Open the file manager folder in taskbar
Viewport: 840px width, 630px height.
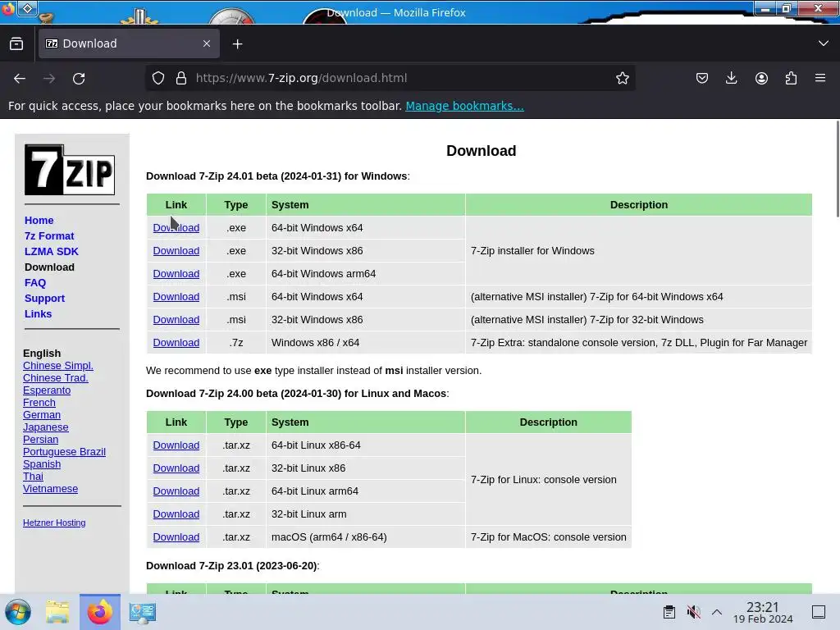point(57,612)
